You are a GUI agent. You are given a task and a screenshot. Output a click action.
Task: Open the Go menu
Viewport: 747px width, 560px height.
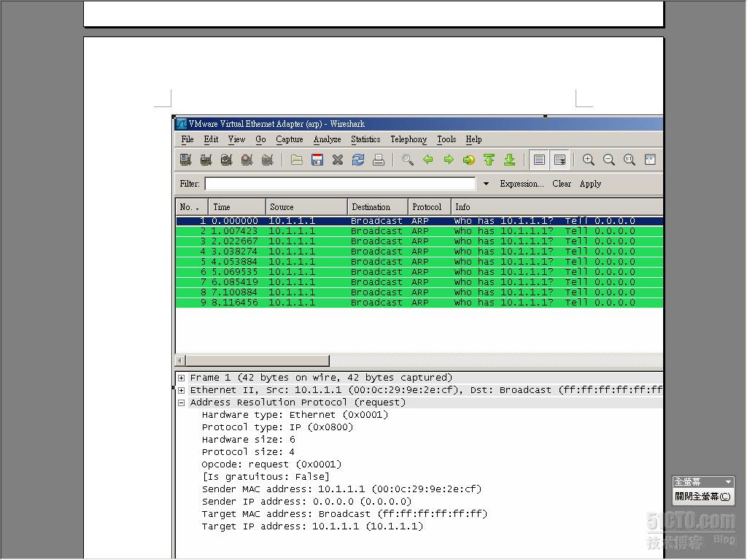pyautogui.click(x=260, y=139)
